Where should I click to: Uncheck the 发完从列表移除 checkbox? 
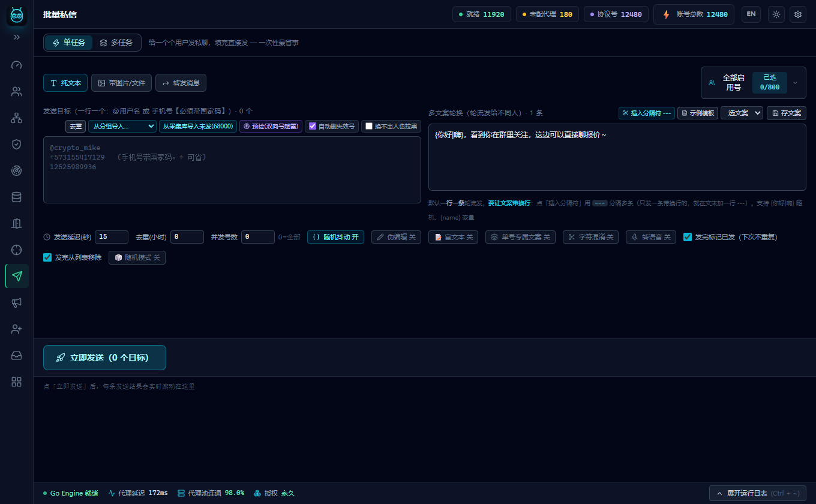(x=47, y=257)
